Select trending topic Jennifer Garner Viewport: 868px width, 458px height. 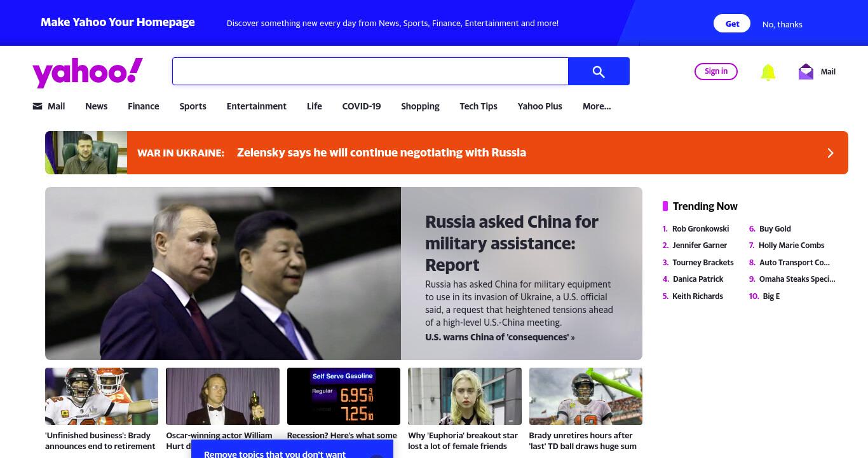click(x=700, y=245)
